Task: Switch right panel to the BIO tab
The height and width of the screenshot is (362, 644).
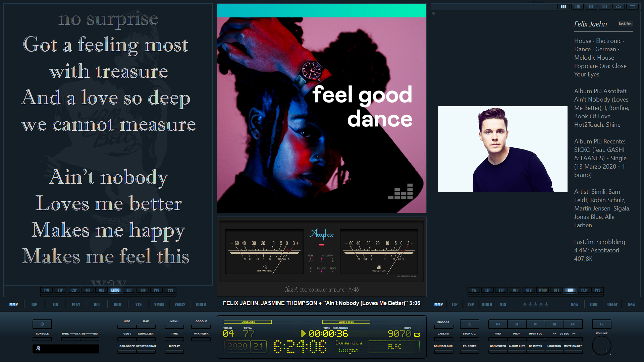Action: click(x=570, y=290)
